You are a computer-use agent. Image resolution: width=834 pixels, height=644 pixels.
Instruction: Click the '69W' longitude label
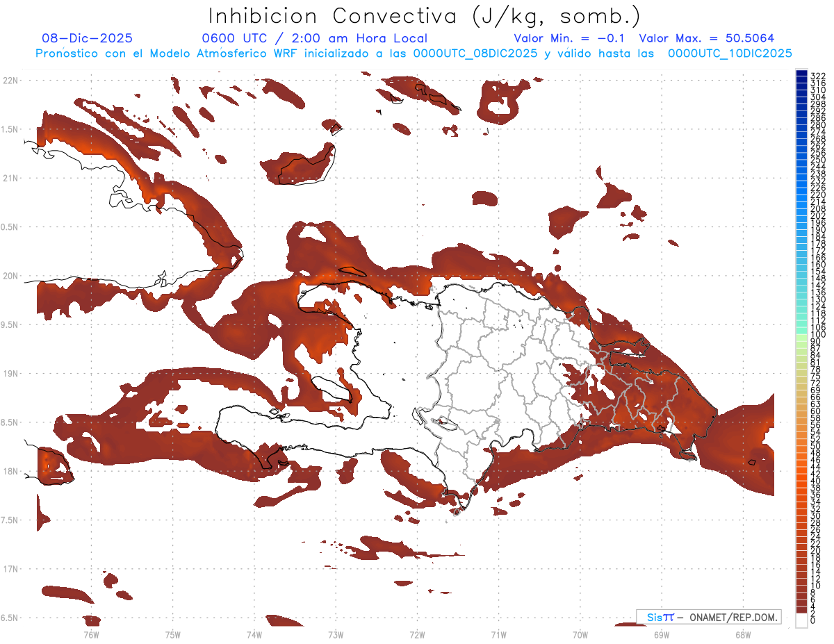(x=661, y=634)
